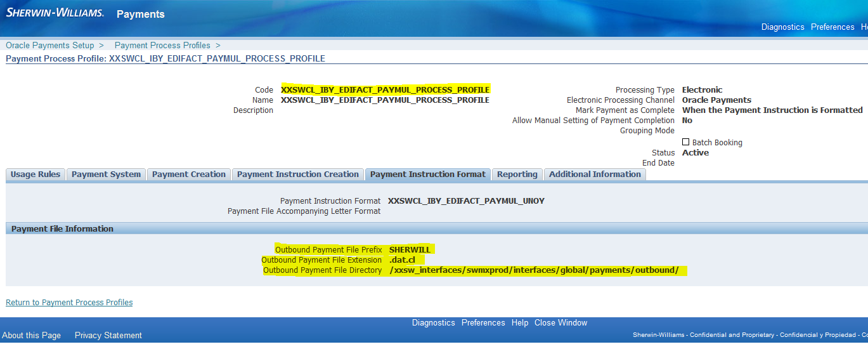Viewport: 868px width, 349px height.
Task: Select the Payment Instruction Format tab
Action: (428, 174)
